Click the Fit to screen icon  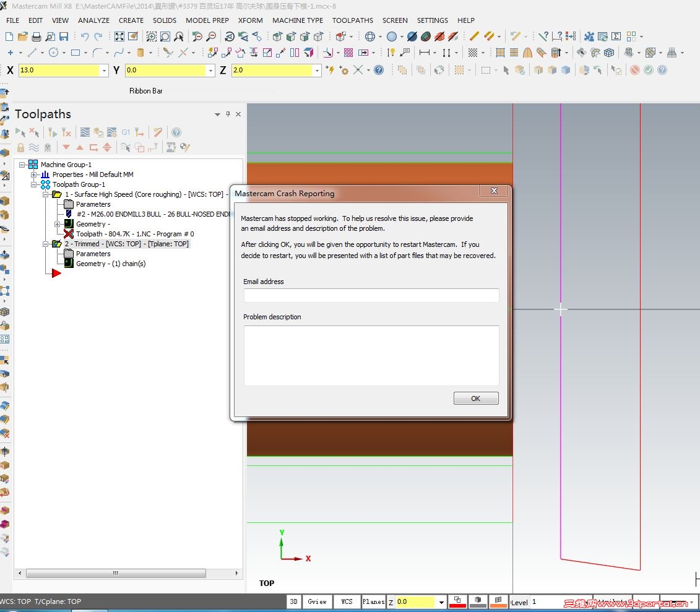click(119, 36)
